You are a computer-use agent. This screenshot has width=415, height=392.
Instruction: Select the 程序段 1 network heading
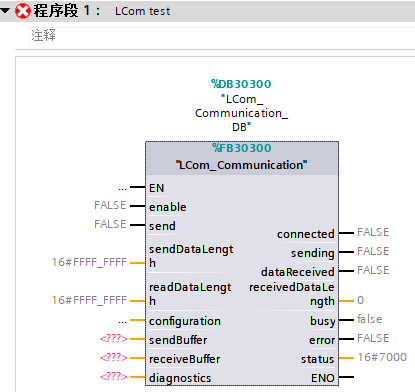coord(66,10)
